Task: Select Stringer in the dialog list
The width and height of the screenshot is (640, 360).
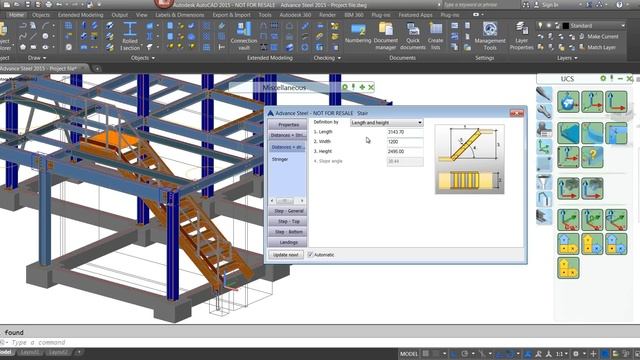Action: (x=280, y=159)
